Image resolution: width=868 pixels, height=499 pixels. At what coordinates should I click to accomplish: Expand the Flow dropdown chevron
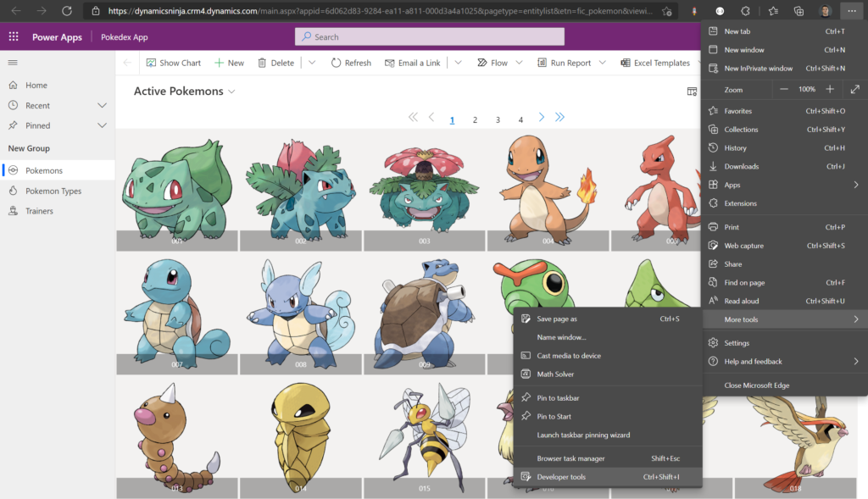click(x=520, y=63)
